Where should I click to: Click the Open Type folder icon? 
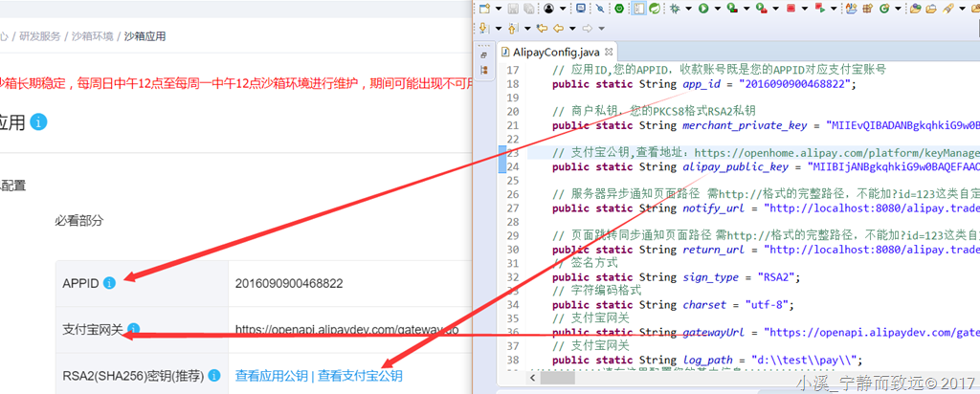click(x=916, y=8)
